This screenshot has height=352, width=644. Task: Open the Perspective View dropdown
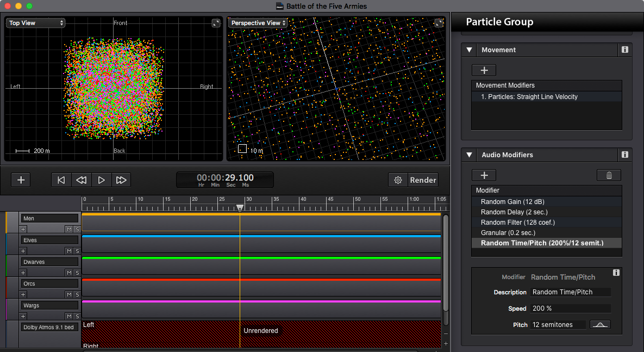point(257,23)
